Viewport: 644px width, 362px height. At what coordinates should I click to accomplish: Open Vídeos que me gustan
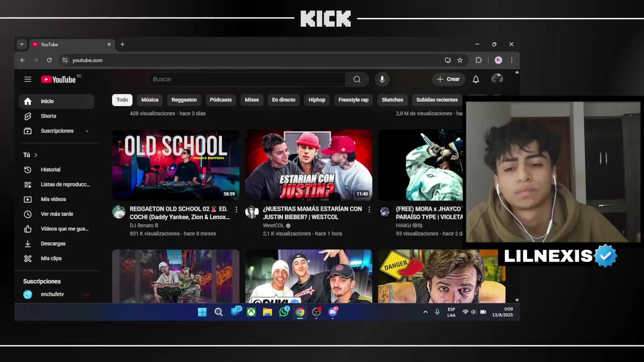point(56,229)
